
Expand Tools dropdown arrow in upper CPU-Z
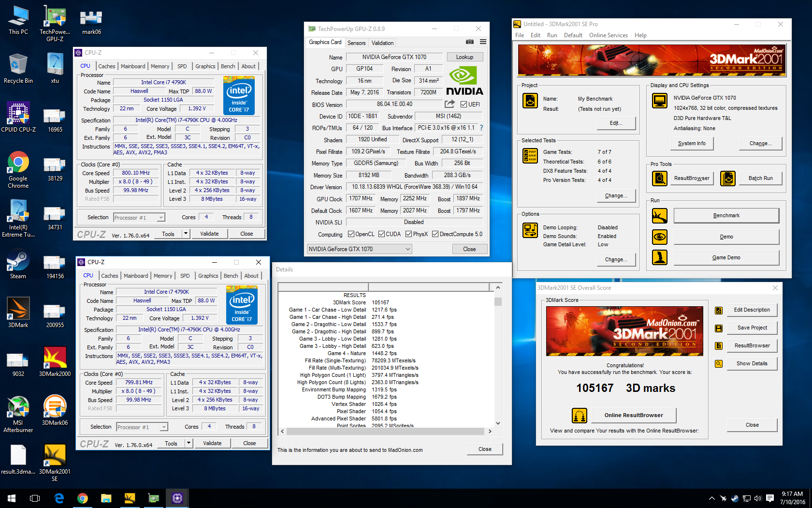pos(185,234)
